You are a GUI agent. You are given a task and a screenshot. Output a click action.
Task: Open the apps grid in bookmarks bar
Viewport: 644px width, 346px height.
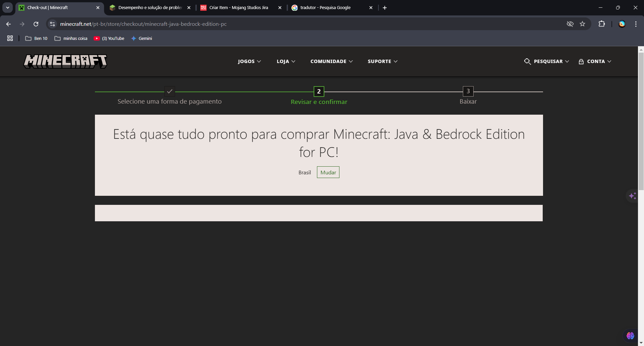(10, 39)
